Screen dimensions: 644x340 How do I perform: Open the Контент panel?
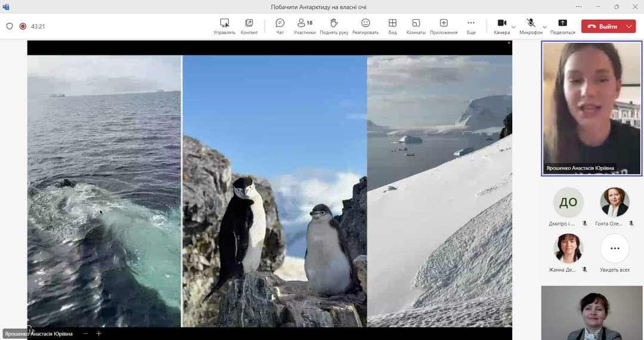(249, 26)
